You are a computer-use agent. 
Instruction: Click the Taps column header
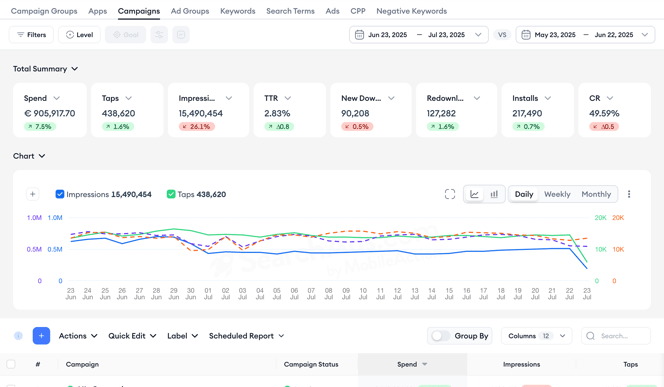pos(631,364)
